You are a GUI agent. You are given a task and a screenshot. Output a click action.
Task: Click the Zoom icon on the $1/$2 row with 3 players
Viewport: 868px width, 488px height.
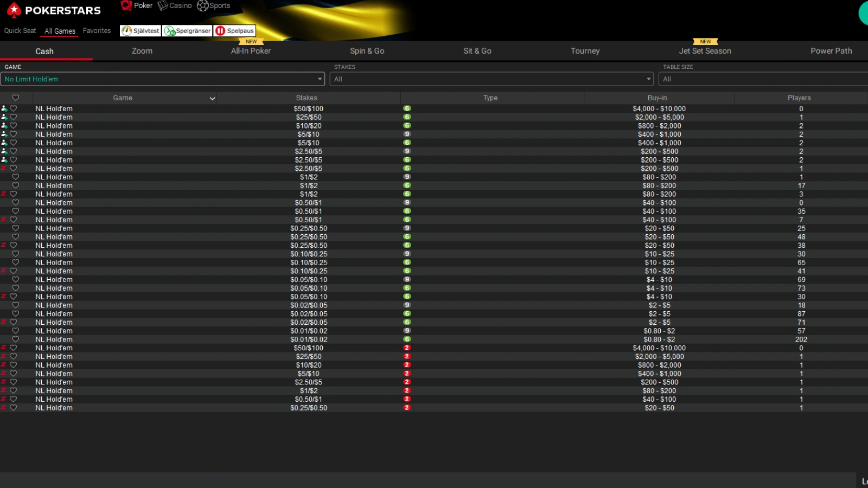[x=4, y=194]
